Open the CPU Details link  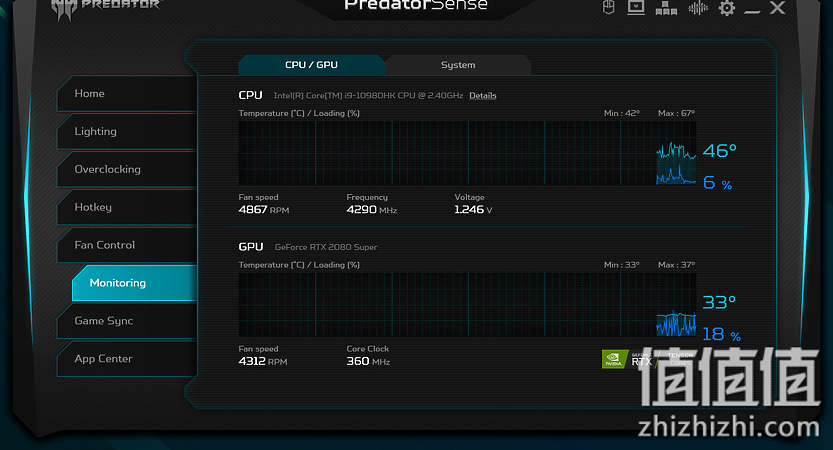(x=482, y=96)
